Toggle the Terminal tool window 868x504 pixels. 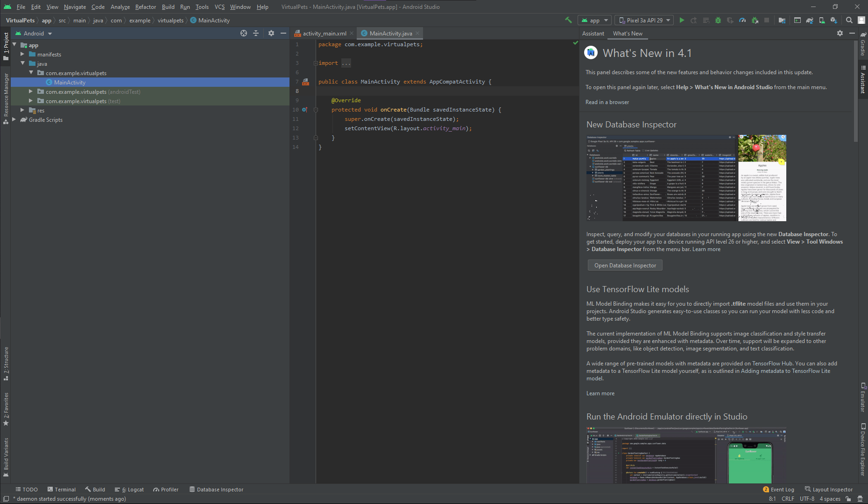[61, 490]
